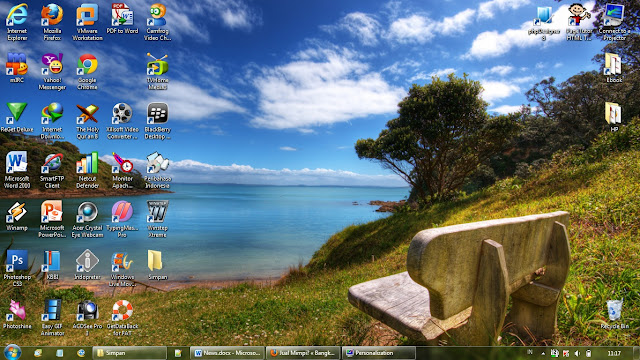640x360 pixels.
Task: Select the Winstep Xtreme icon
Action: point(158,219)
